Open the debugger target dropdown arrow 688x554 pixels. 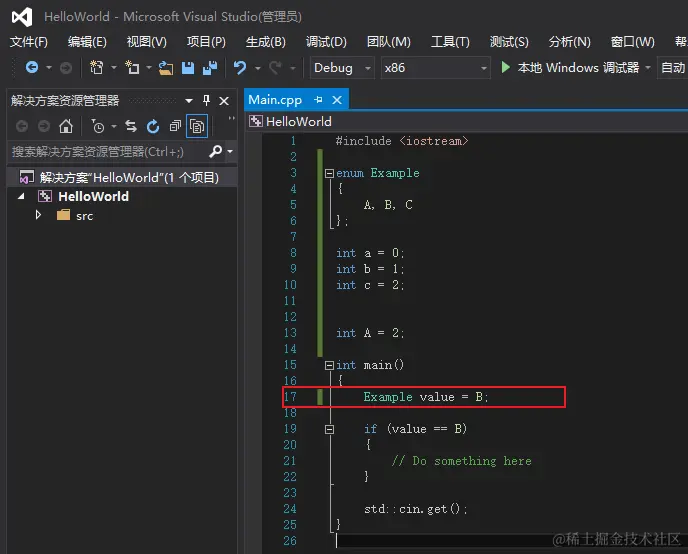pyautogui.click(x=648, y=68)
